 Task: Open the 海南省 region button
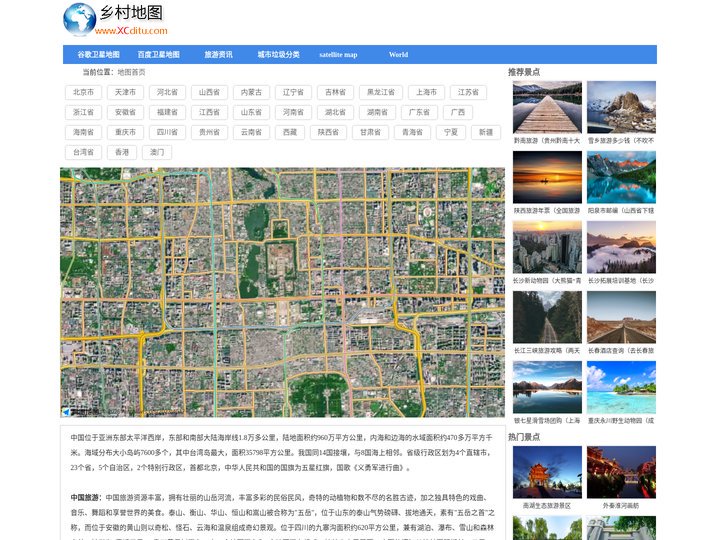[x=83, y=132]
